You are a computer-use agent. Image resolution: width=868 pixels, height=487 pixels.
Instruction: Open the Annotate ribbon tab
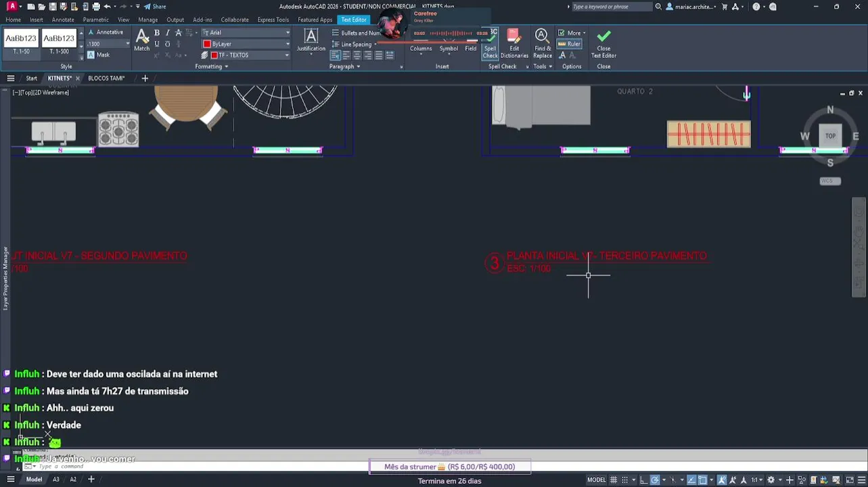pyautogui.click(x=63, y=20)
